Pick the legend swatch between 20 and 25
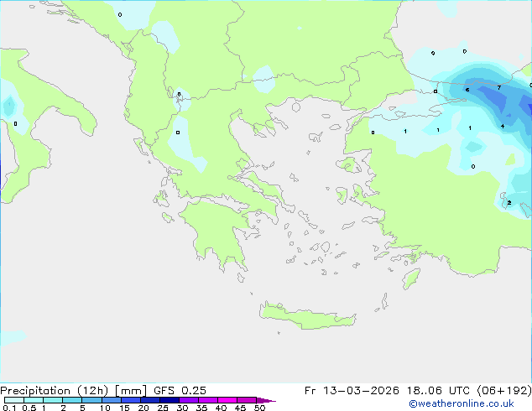 click(149, 400)
